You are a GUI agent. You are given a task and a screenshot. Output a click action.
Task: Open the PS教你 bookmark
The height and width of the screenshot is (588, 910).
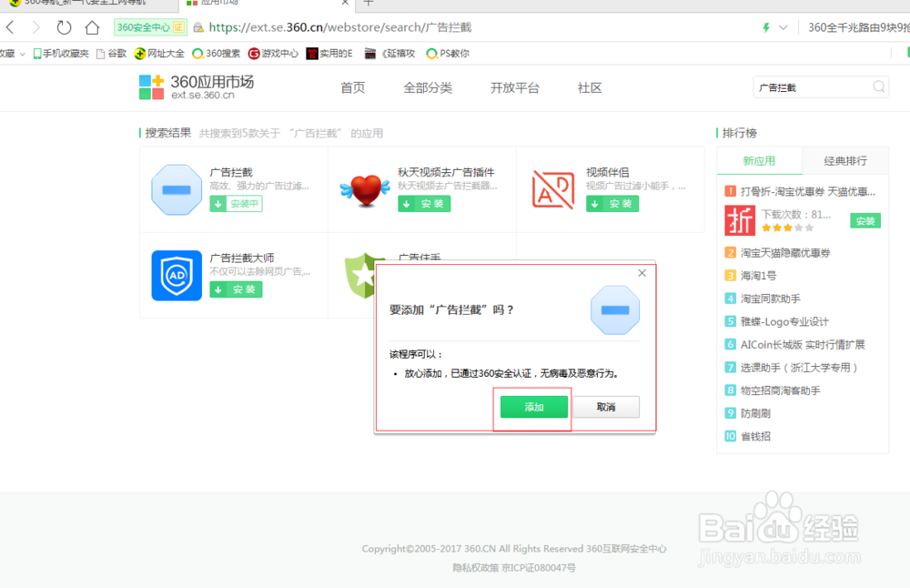point(448,54)
